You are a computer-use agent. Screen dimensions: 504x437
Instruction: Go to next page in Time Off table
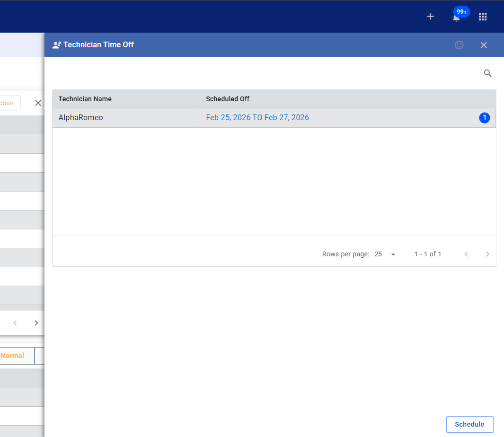point(487,254)
